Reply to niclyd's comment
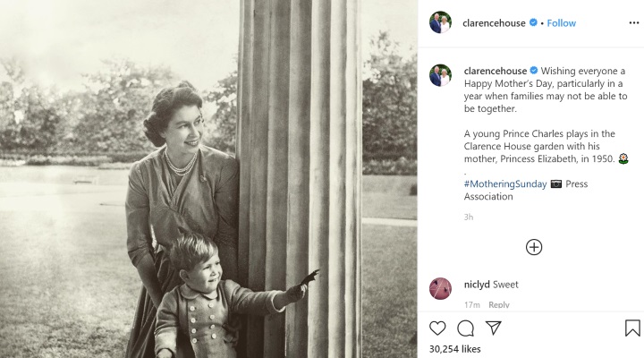This screenshot has width=644, height=358. point(498,304)
